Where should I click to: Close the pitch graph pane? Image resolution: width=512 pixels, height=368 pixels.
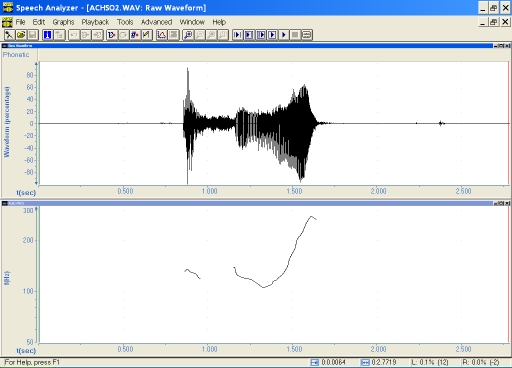tap(508, 203)
